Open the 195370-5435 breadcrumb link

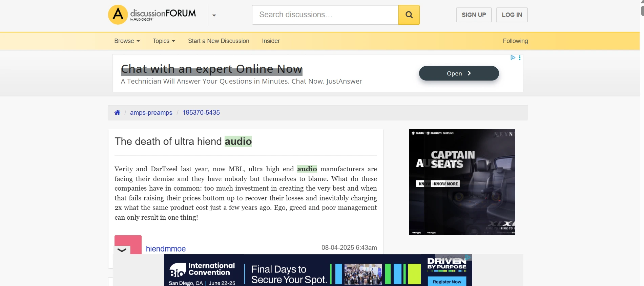201,112
